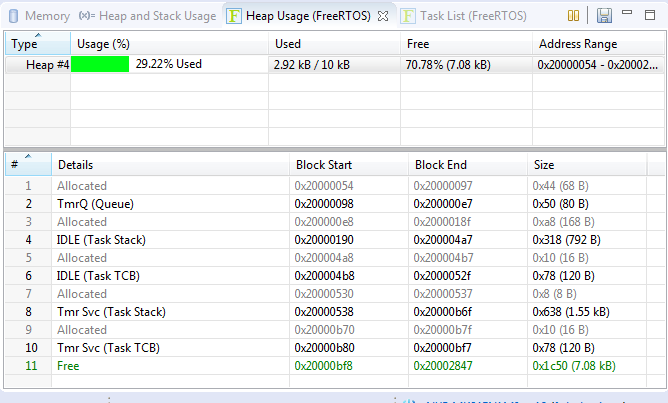
Task: Click block start address 0x20000b70
Action: tap(324, 330)
